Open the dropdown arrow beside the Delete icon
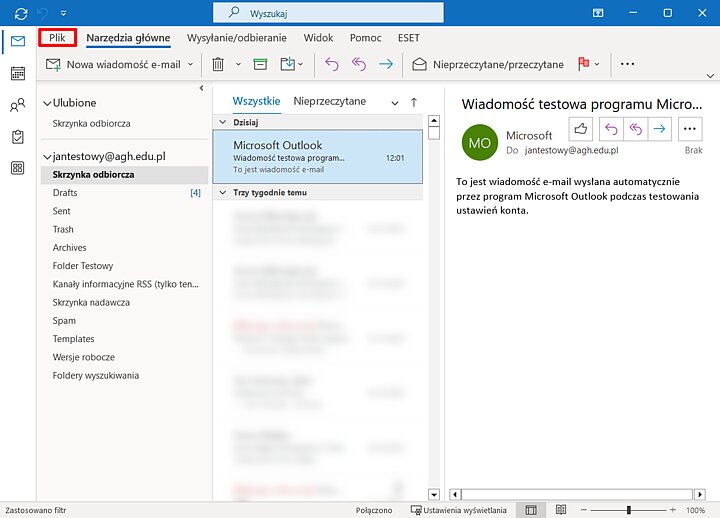Viewport: 720px width, 518px height. pyautogui.click(x=238, y=64)
